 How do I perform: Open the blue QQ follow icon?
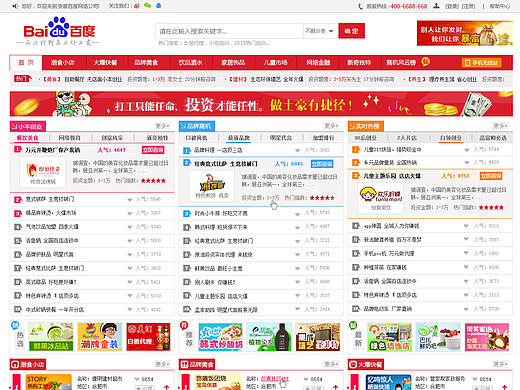[x=158, y=6]
